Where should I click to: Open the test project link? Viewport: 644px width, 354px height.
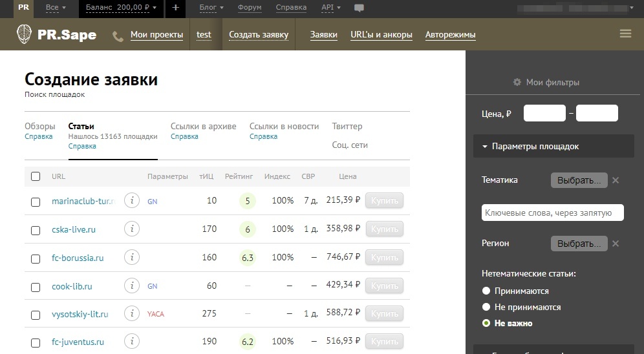pyautogui.click(x=204, y=35)
